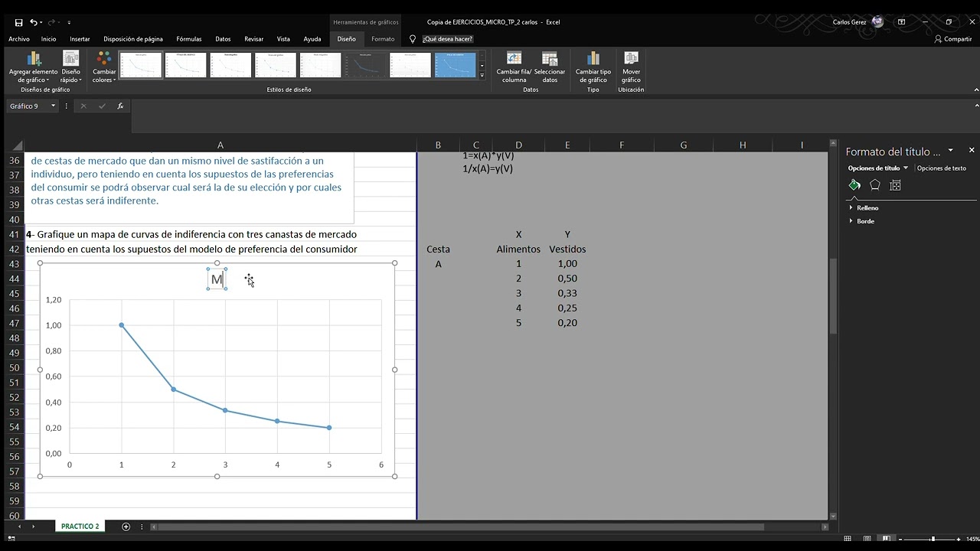Add a new sheet
The image size is (980, 551).
coord(126,527)
